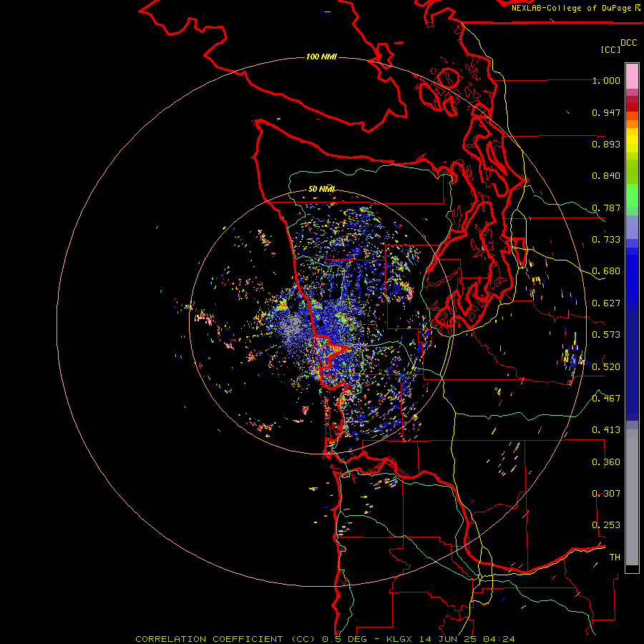Click the product title caption at bottom

[325, 639]
